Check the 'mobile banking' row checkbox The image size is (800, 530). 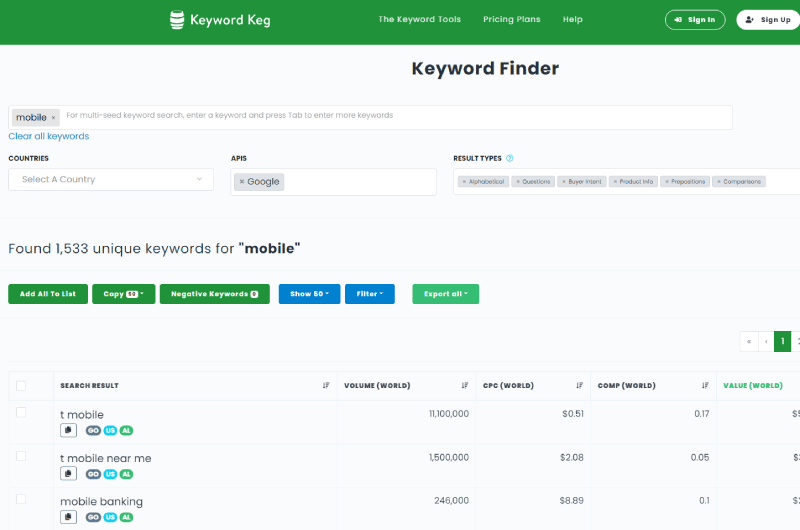coord(21,499)
